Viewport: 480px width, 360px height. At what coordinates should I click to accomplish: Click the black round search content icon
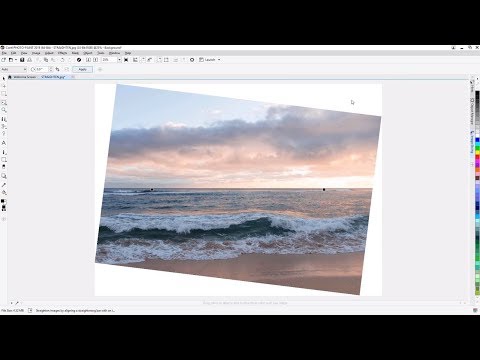pyautogui.click(x=79, y=60)
